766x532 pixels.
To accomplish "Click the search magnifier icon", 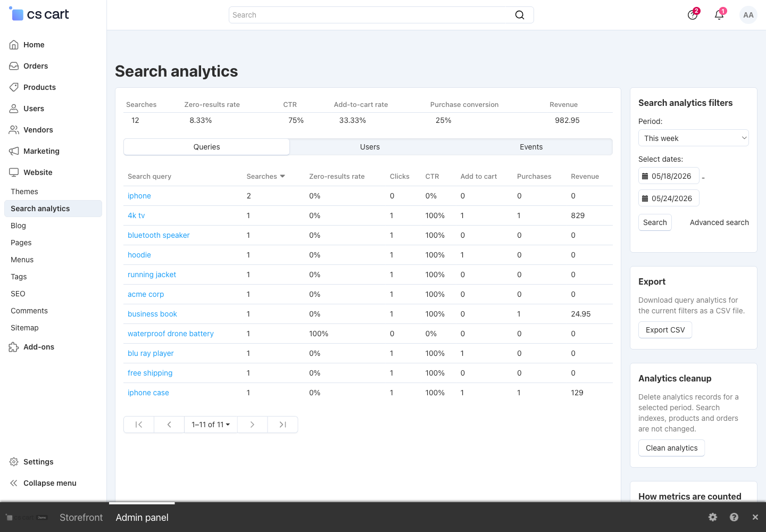I will pyautogui.click(x=520, y=15).
